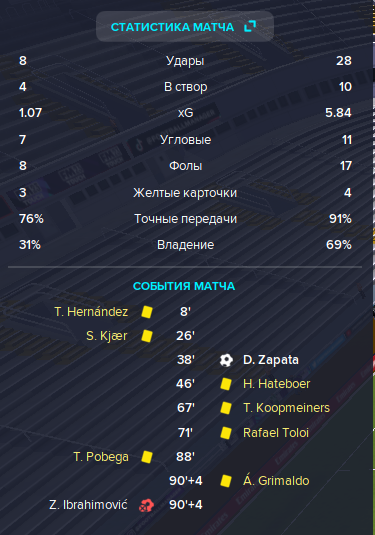
Task: Select player T. Hernández in match events
Action: (x=91, y=312)
